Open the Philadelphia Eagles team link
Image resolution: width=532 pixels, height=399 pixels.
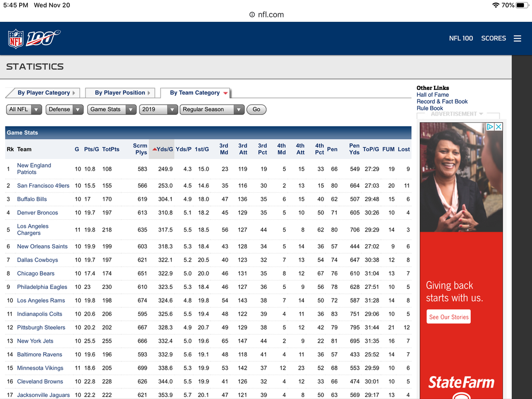click(42, 287)
